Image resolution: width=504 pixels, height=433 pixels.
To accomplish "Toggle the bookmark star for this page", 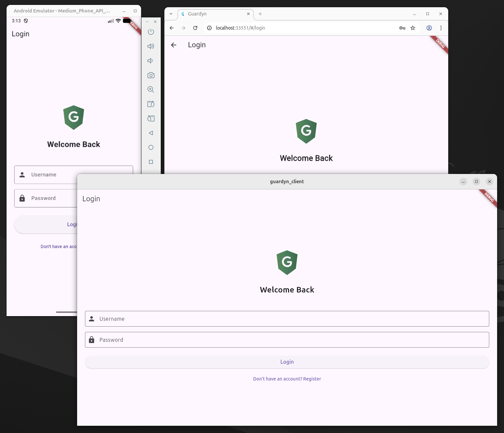I will (413, 28).
